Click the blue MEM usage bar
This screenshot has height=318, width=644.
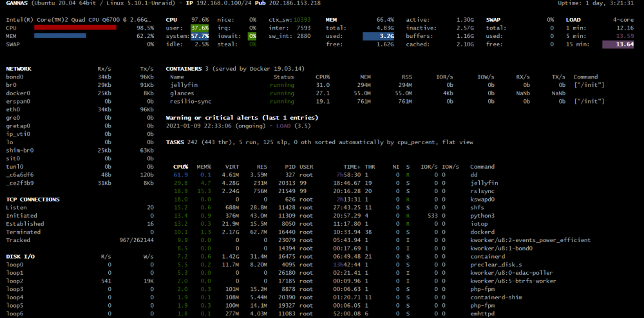click(60, 35)
